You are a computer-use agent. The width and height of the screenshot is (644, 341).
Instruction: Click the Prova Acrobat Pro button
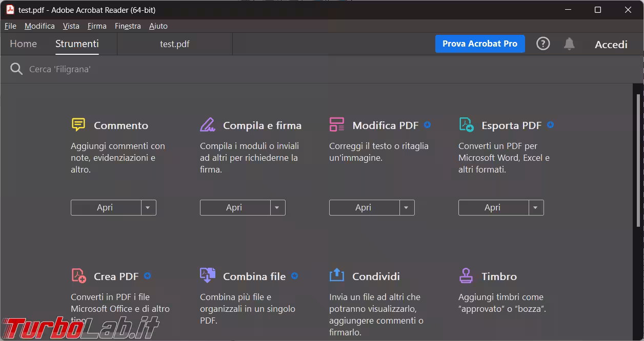480,44
